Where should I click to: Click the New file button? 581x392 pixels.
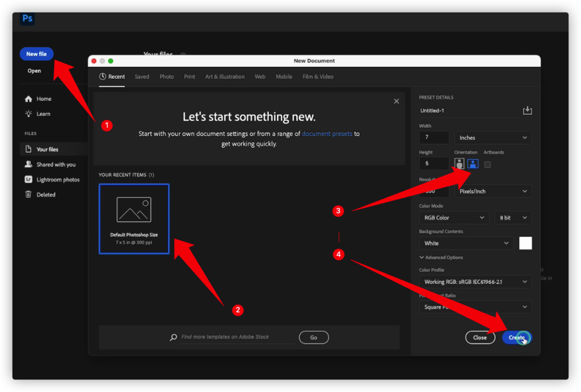point(36,54)
